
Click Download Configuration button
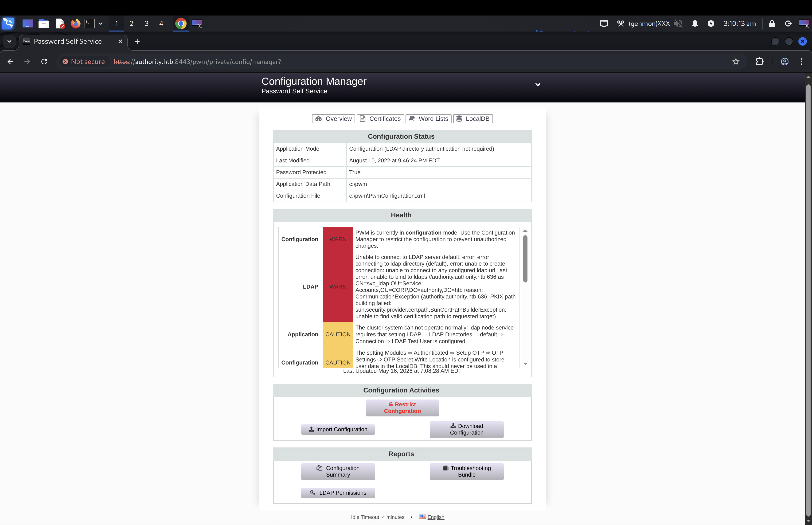tap(467, 430)
